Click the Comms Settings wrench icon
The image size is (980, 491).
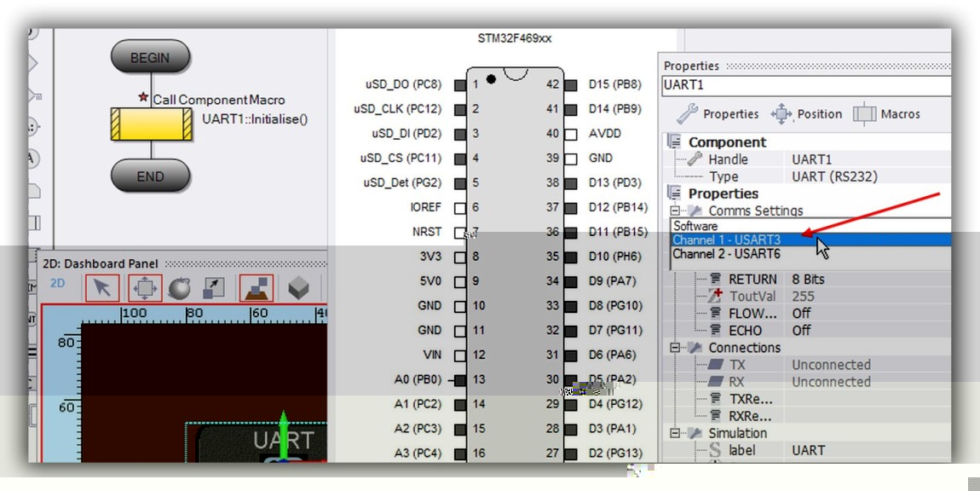(x=695, y=211)
